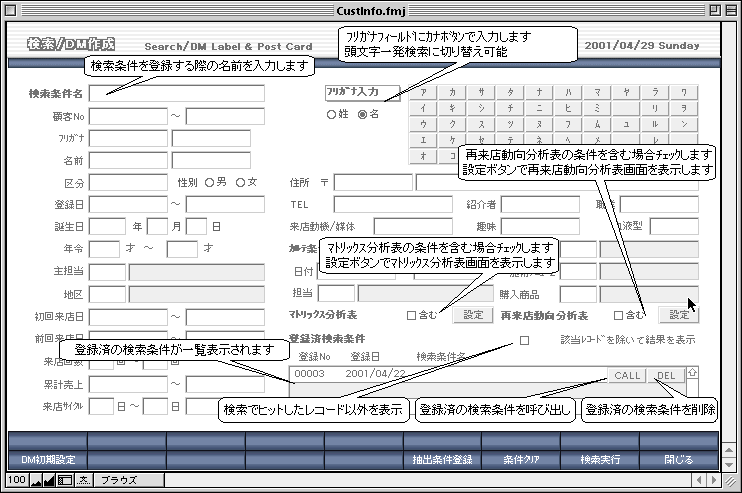Check the 該当レコードを除いて結果を表示 checkbox
The image size is (742, 493).
click(x=524, y=340)
